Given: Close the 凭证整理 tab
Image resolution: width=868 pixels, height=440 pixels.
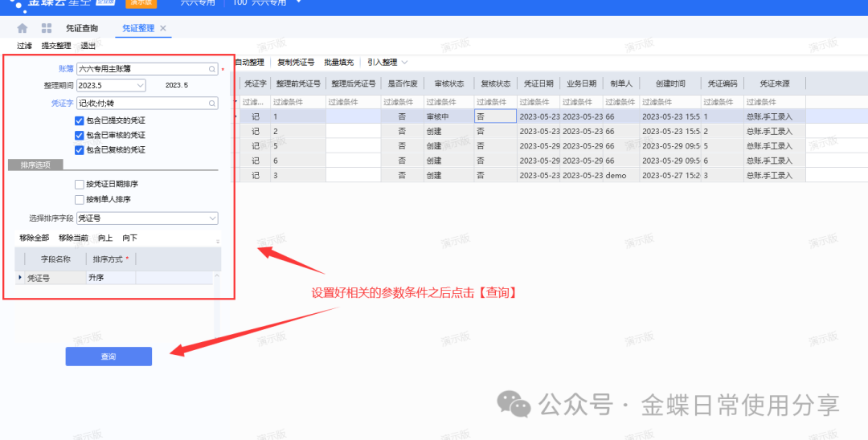Looking at the screenshot, I should click(x=163, y=28).
